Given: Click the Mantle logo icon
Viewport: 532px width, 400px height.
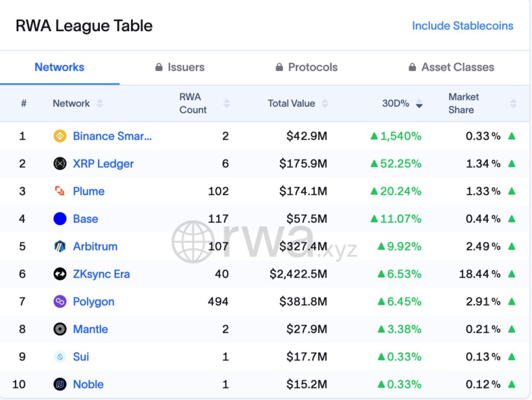Looking at the screenshot, I should [x=60, y=329].
